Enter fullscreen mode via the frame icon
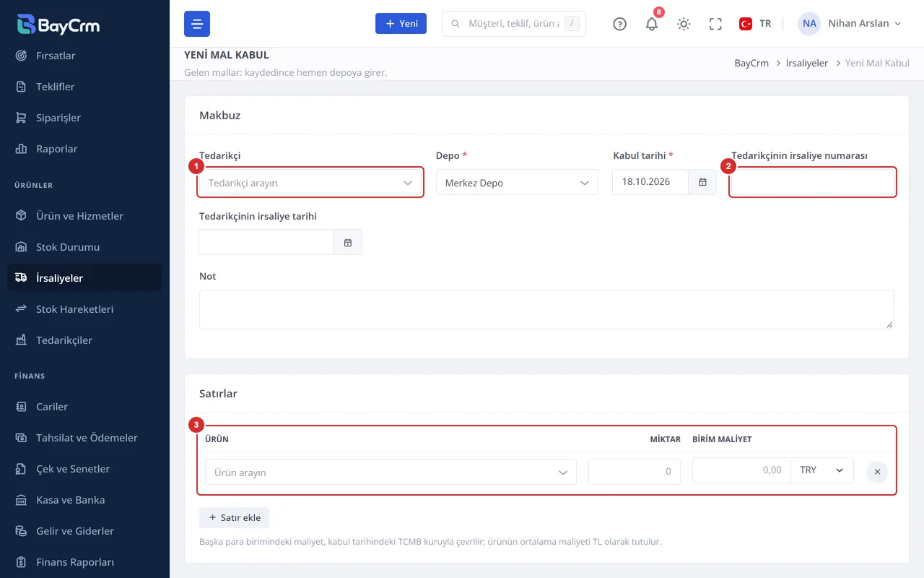Image resolution: width=924 pixels, height=578 pixels. (x=715, y=24)
